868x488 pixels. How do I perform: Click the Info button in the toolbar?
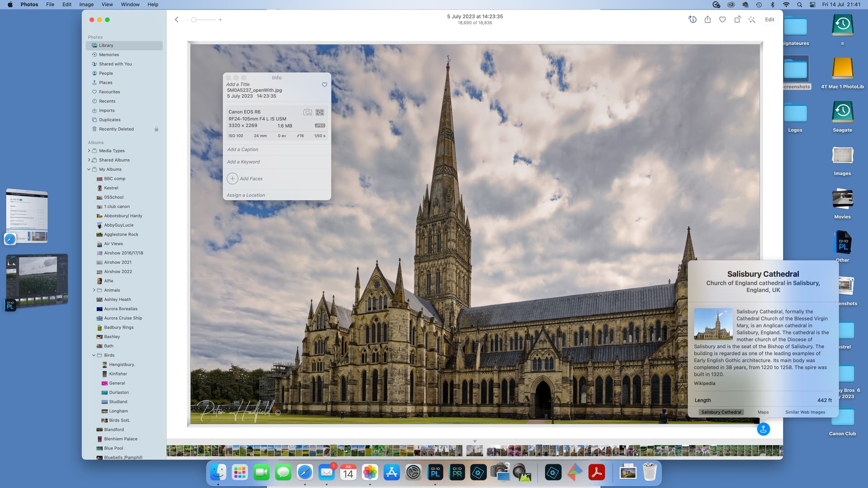pyautogui.click(x=692, y=19)
